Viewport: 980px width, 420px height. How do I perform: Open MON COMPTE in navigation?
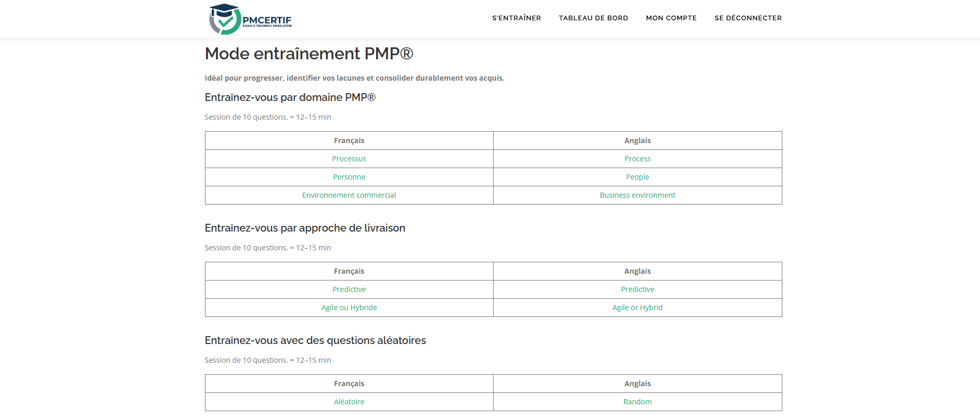(671, 18)
